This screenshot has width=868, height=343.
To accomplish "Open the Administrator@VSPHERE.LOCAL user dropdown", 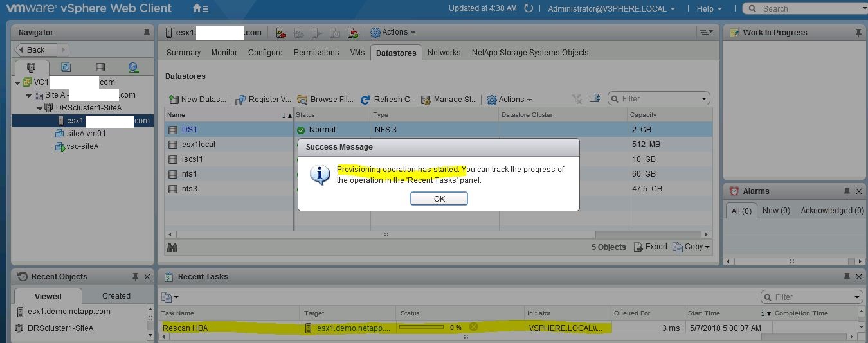I will coord(611,8).
